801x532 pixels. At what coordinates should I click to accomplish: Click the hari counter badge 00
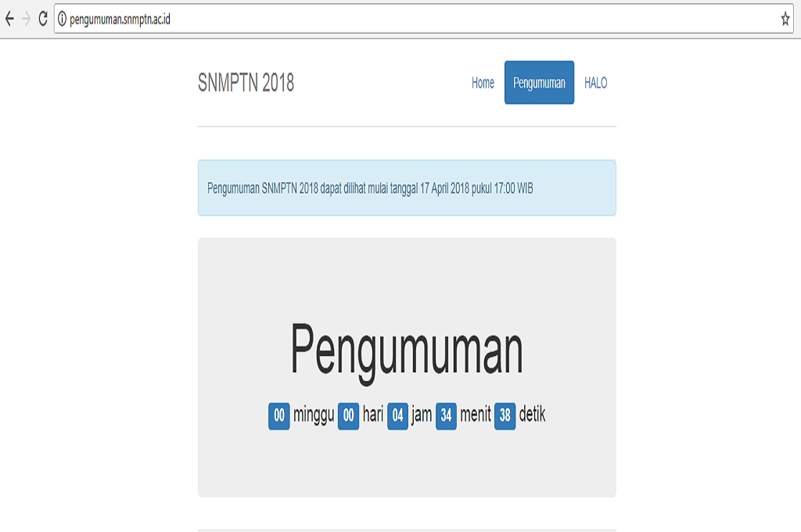tap(348, 415)
